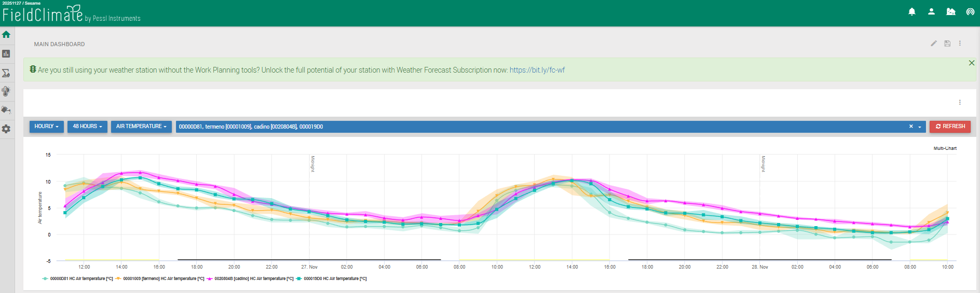This screenshot has width=980, height=293.
Task: Toggle termeno air temperature series in legend
Action: pyautogui.click(x=160, y=279)
